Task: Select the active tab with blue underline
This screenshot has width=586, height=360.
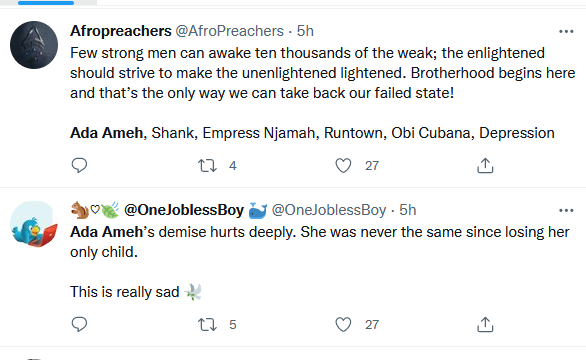Action: (46, 3)
